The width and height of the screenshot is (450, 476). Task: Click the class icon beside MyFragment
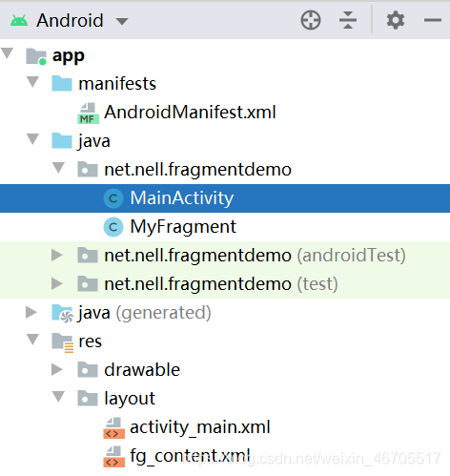pyautogui.click(x=113, y=227)
